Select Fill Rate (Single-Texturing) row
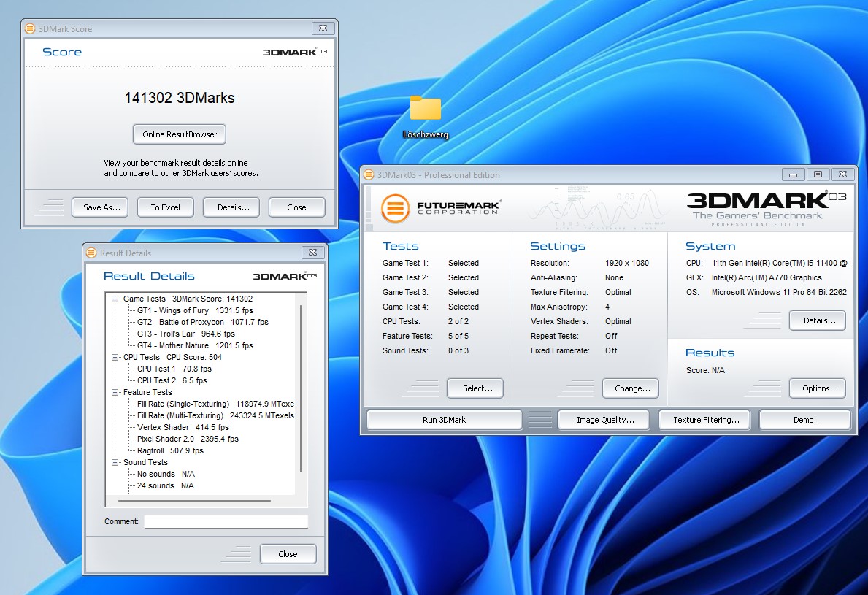The image size is (868, 595). click(215, 404)
